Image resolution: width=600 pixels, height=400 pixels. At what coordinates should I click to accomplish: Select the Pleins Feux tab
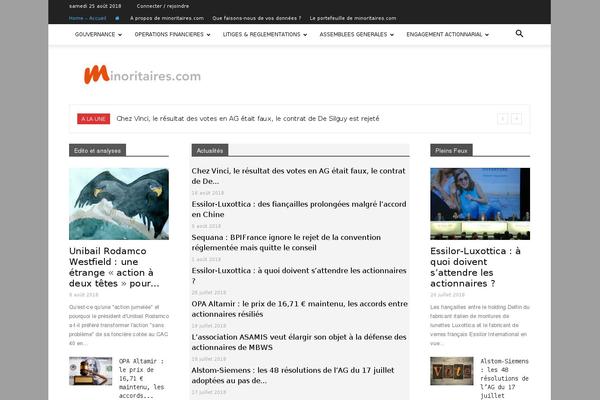451,150
